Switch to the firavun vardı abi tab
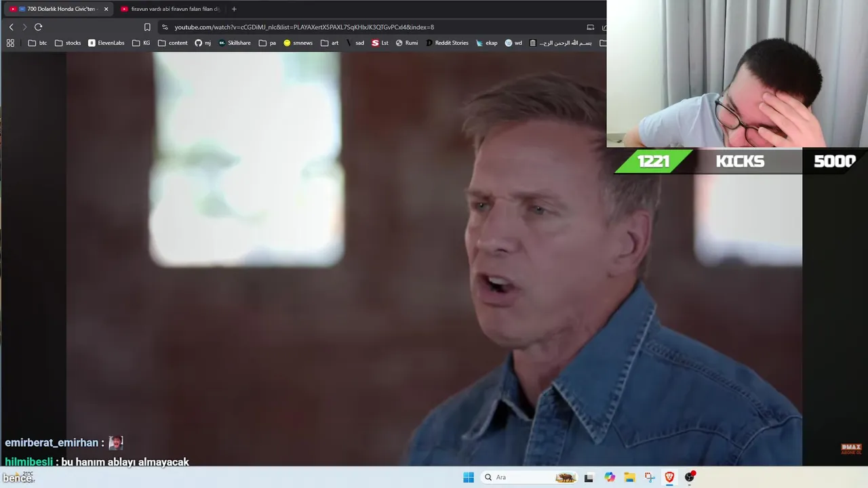The width and height of the screenshot is (868, 488). [170, 9]
